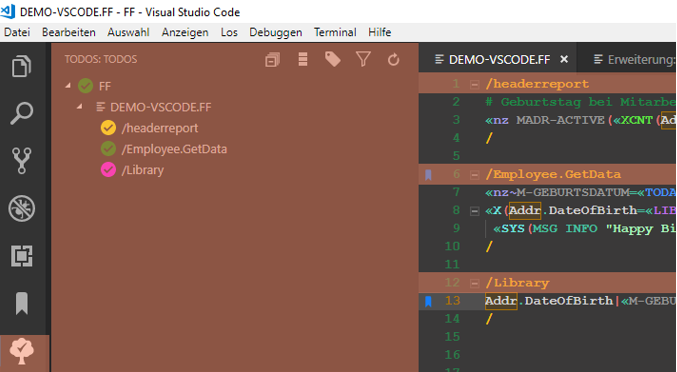Click the yellow check icon of /headerreport
This screenshot has width=677, height=372.
(108, 128)
